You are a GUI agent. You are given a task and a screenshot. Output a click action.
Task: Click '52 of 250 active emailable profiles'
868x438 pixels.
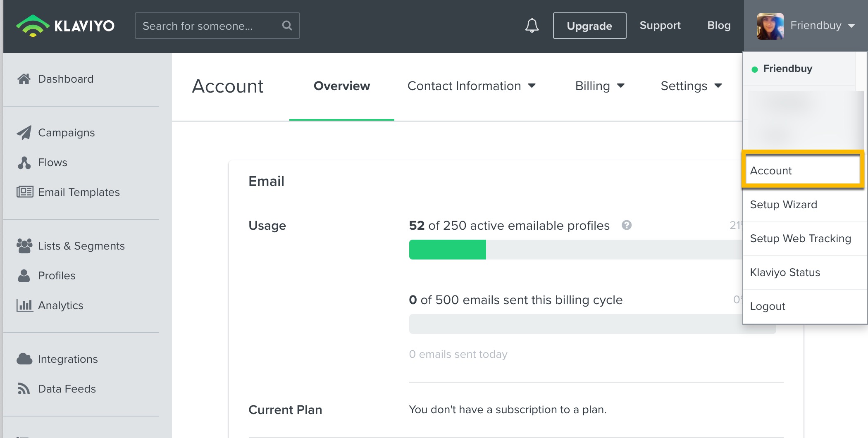click(x=509, y=225)
